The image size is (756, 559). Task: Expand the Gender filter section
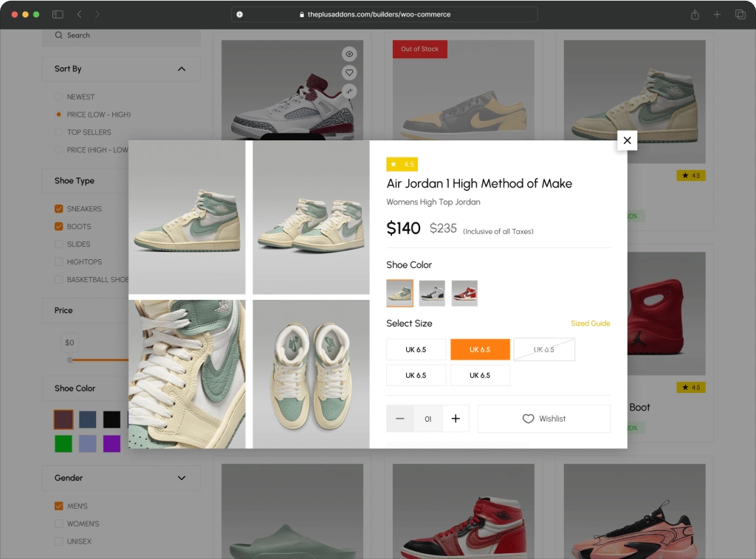tap(182, 478)
